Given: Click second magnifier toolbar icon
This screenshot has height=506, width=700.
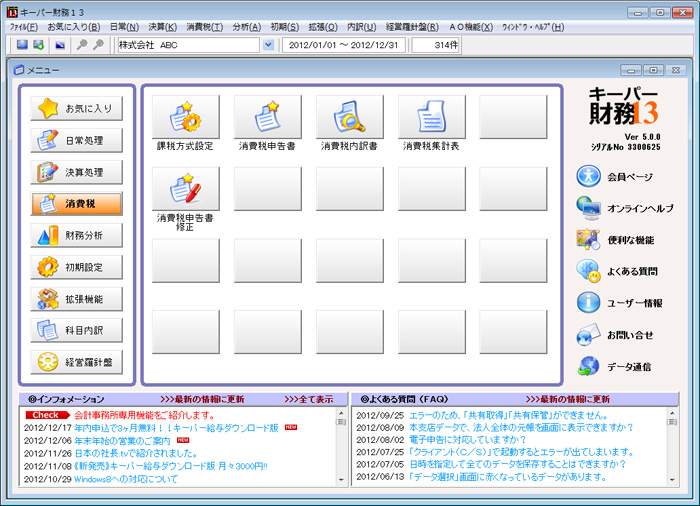Looking at the screenshot, I should pyautogui.click(x=98, y=45).
